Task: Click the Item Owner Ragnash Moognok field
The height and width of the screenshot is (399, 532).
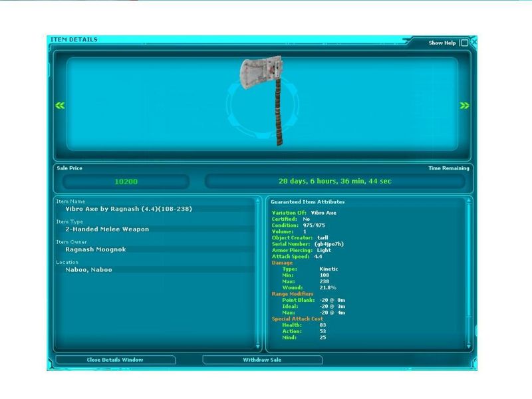Action: point(96,249)
